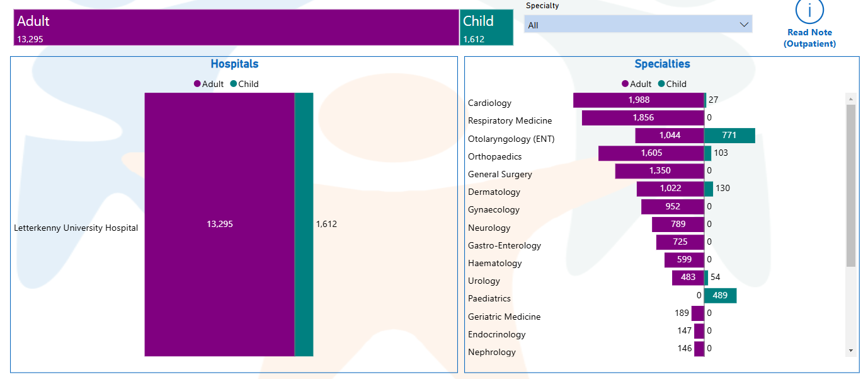Select the Otolaryngology (ENT) child bar 771
This screenshot has height=379, width=868.
tap(729, 136)
